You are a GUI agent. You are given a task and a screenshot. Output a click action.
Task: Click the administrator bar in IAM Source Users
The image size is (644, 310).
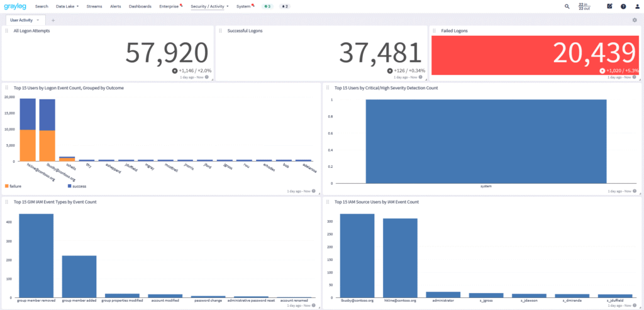(x=443, y=295)
